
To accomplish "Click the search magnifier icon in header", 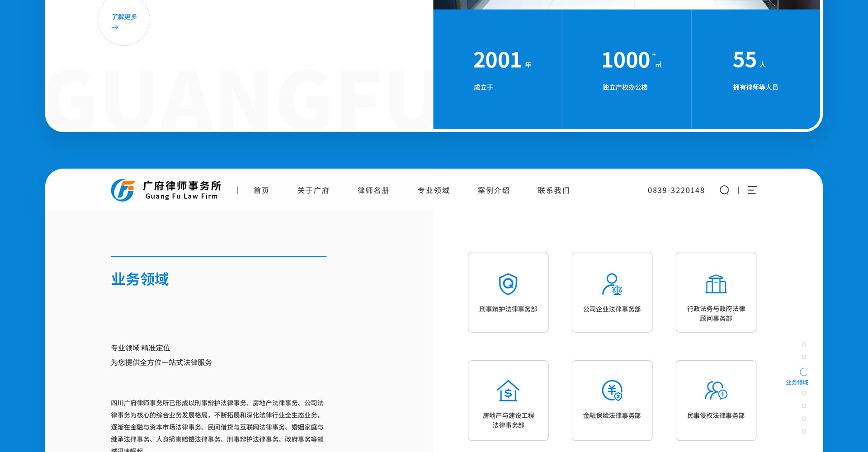I will point(724,190).
